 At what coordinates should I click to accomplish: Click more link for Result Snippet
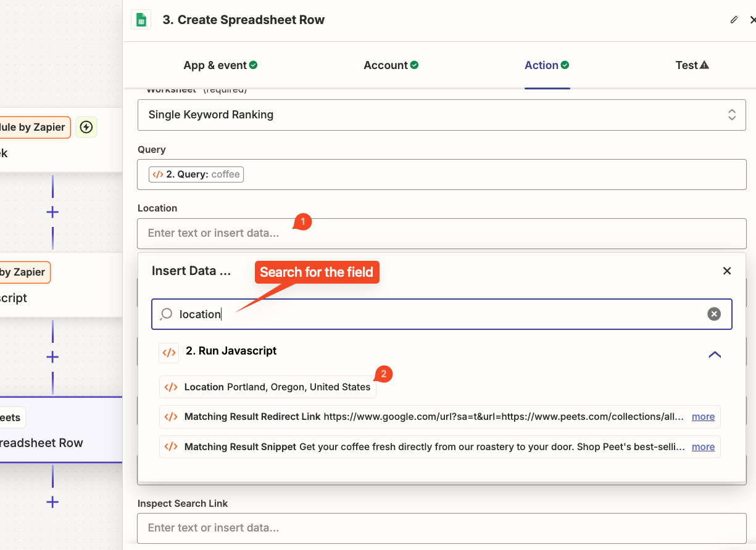click(x=703, y=447)
